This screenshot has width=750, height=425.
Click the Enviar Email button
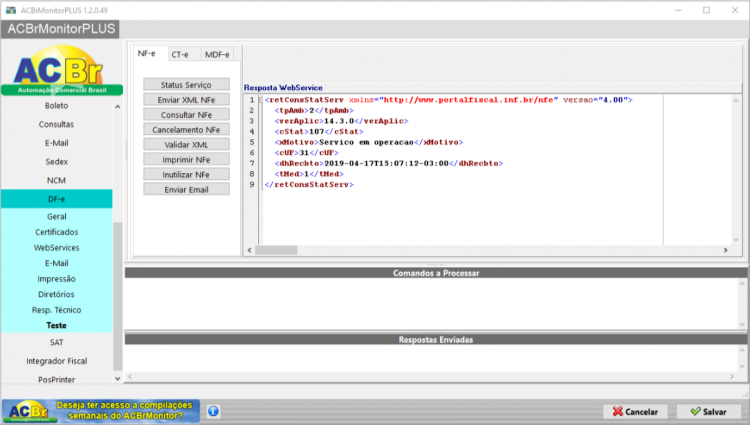(186, 190)
